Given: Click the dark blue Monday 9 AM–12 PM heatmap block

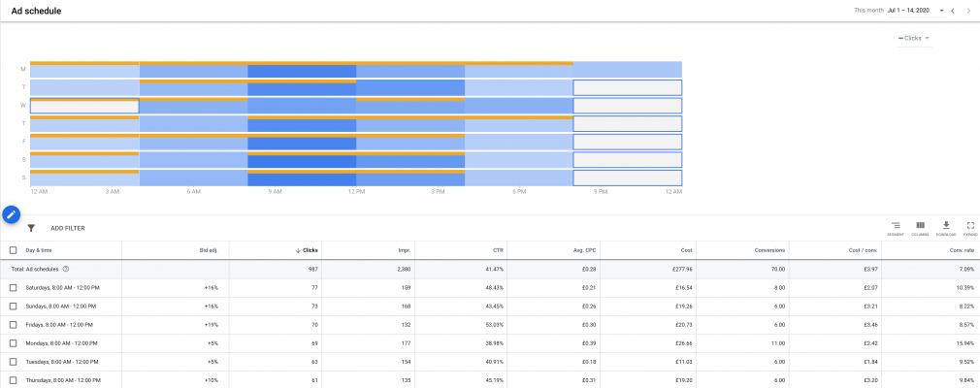Looking at the screenshot, I should click(x=302, y=72).
